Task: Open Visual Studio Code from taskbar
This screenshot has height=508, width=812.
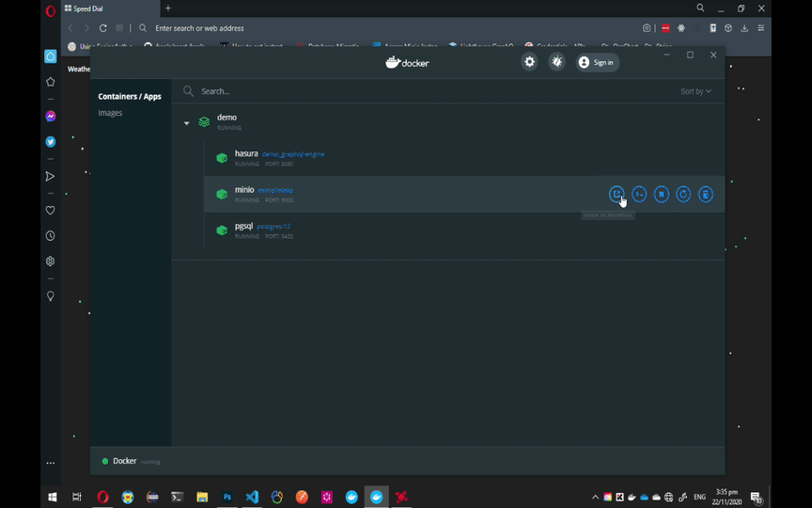Action: (252, 497)
